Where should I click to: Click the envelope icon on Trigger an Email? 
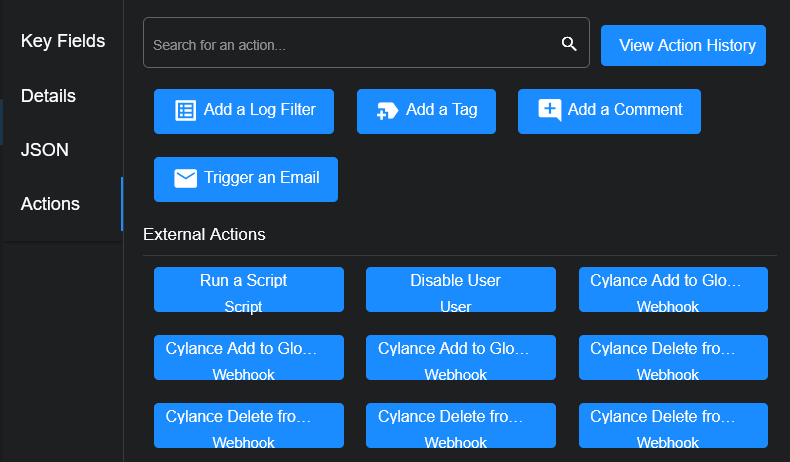point(185,178)
